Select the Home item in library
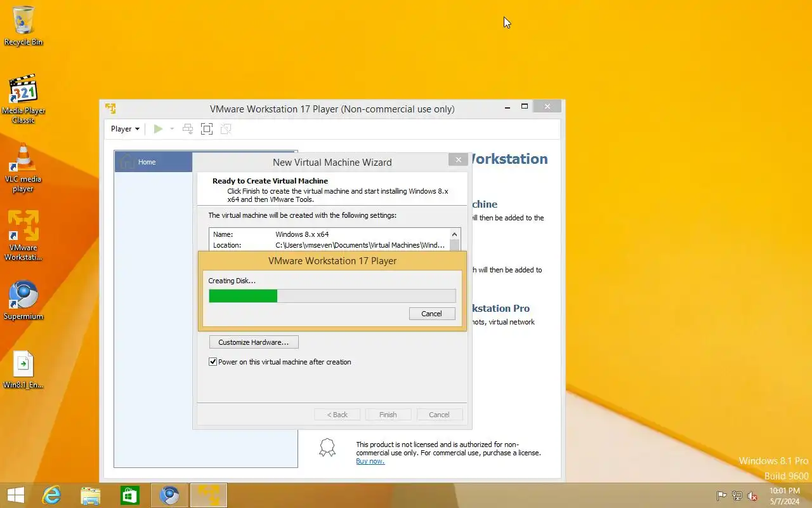Image resolution: width=812 pixels, height=508 pixels. (154, 162)
